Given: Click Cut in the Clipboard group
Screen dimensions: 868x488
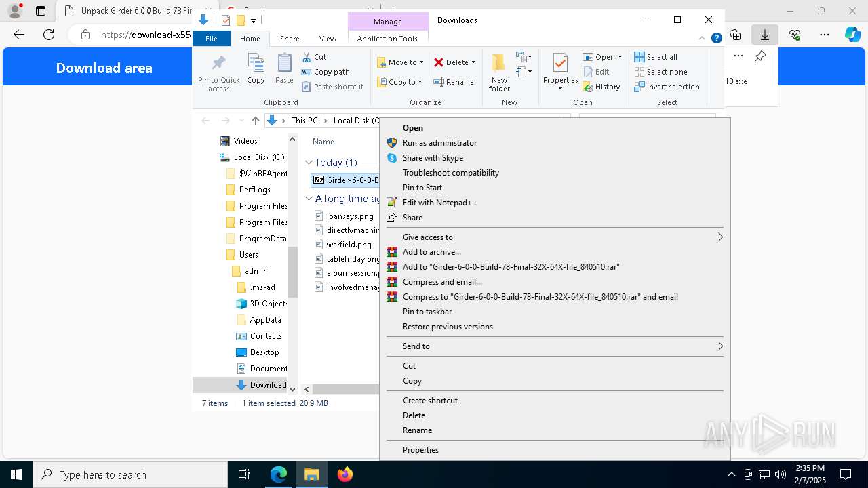Looking at the screenshot, I should click(x=314, y=57).
